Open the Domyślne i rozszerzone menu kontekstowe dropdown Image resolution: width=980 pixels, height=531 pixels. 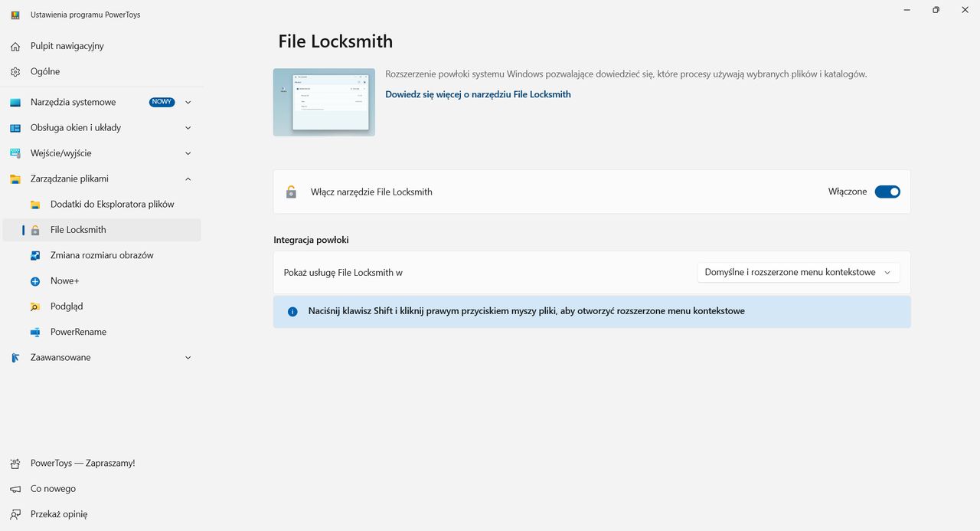tap(799, 272)
